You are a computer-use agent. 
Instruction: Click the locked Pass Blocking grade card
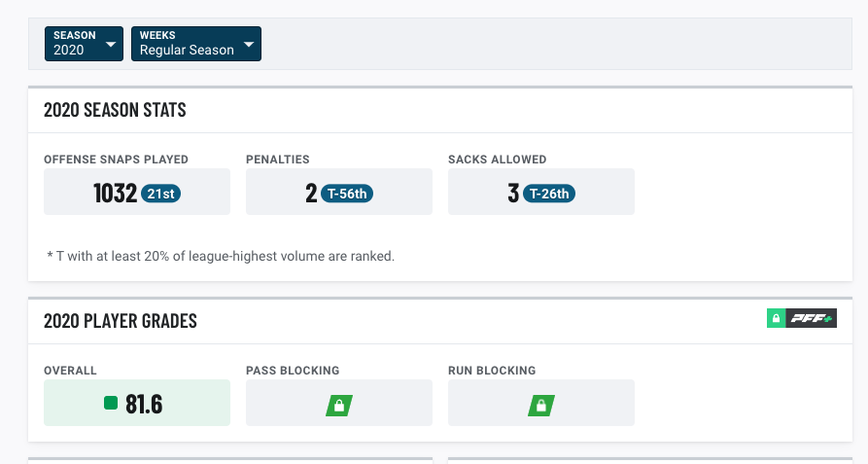[x=339, y=403]
